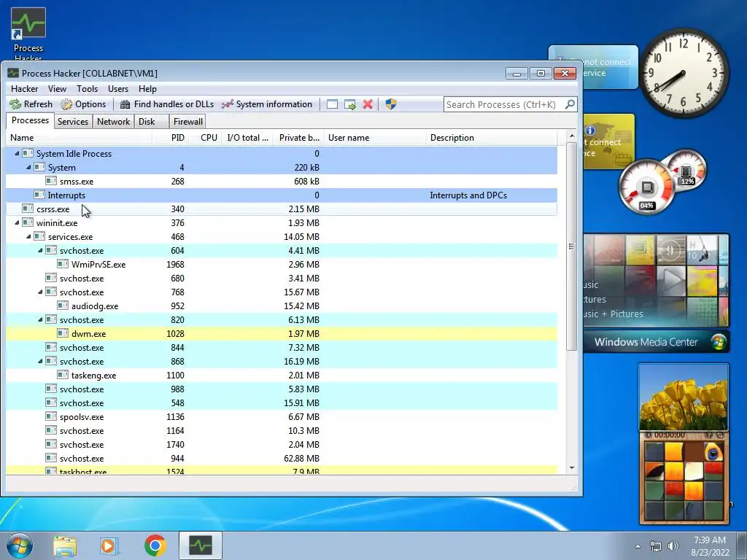Select the Interrupts row
This screenshot has width=747, height=560.
282,195
